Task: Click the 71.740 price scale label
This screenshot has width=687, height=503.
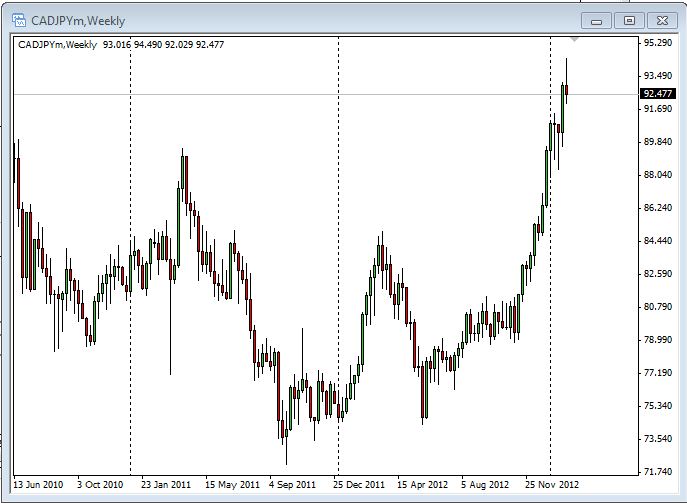Action: (658, 471)
